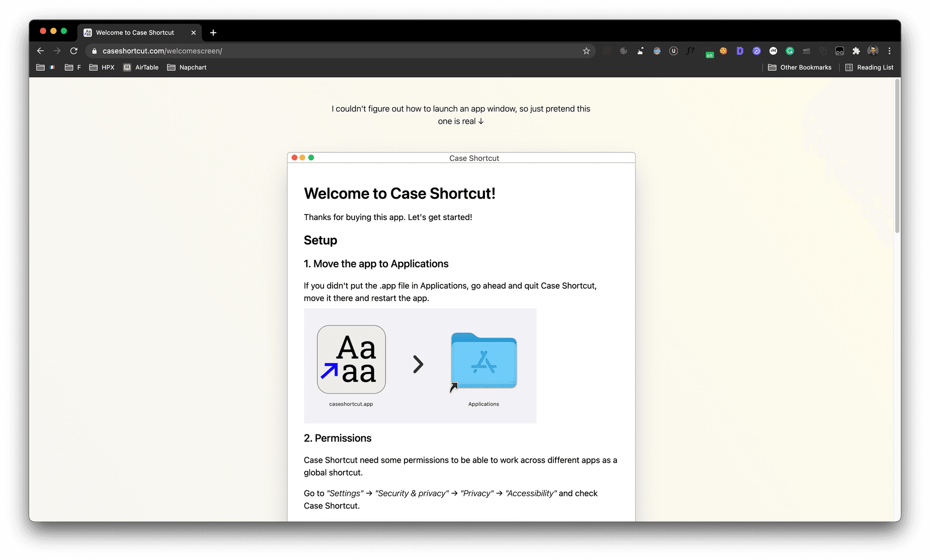930x560 pixels.
Task: Click the face with glasses extension icon
Action: click(657, 51)
